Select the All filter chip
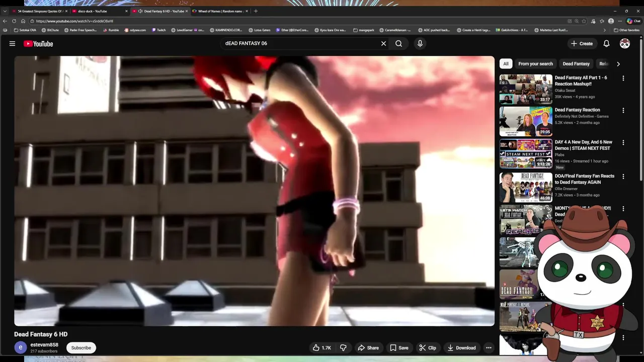644x362 pixels. (x=506, y=64)
